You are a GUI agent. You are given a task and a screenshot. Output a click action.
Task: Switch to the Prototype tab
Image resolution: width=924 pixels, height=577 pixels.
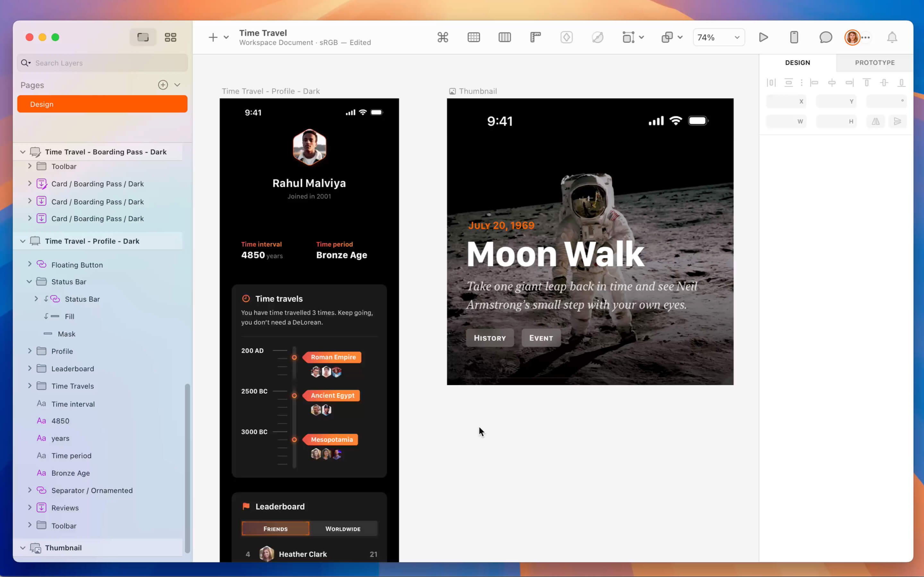coord(874,63)
